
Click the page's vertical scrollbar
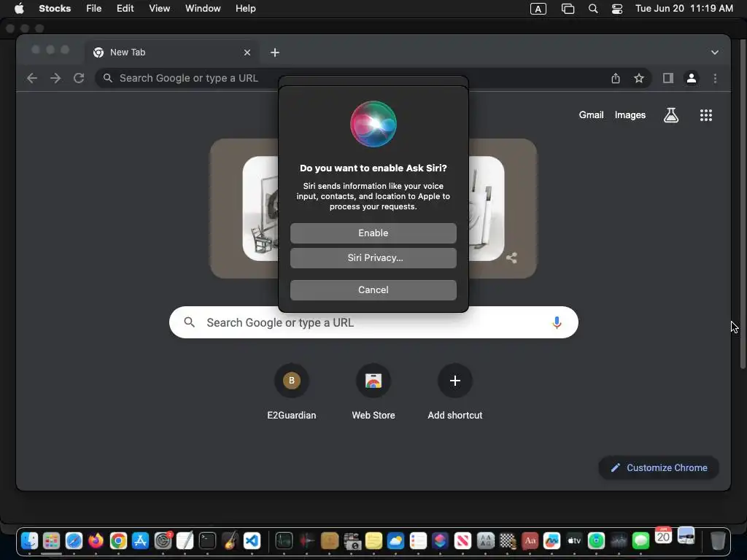(x=742, y=205)
